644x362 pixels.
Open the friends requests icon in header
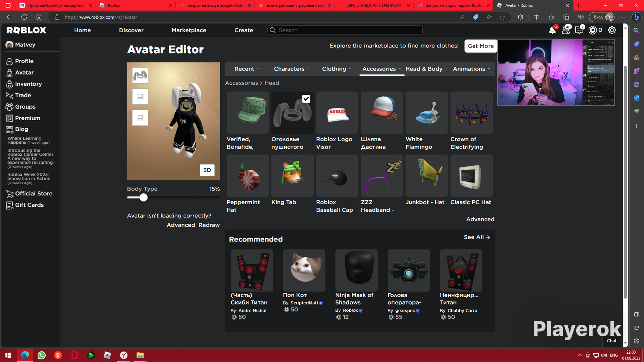point(565,30)
